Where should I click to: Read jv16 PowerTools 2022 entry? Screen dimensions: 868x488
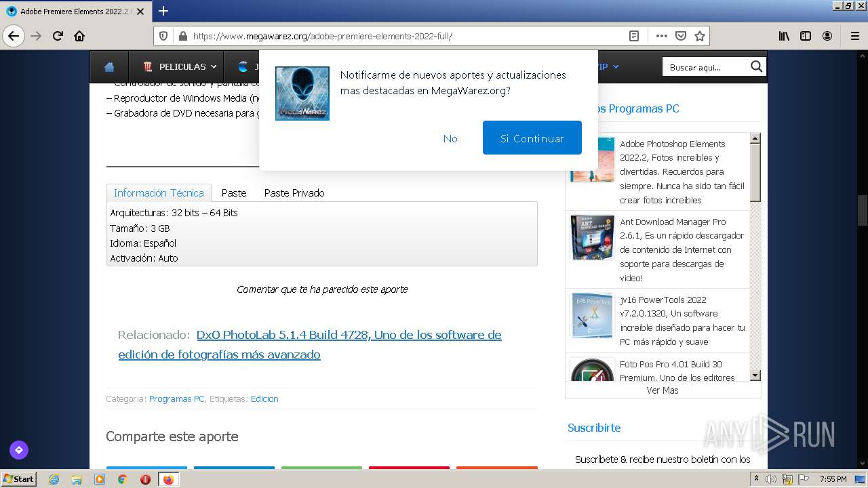coord(682,321)
